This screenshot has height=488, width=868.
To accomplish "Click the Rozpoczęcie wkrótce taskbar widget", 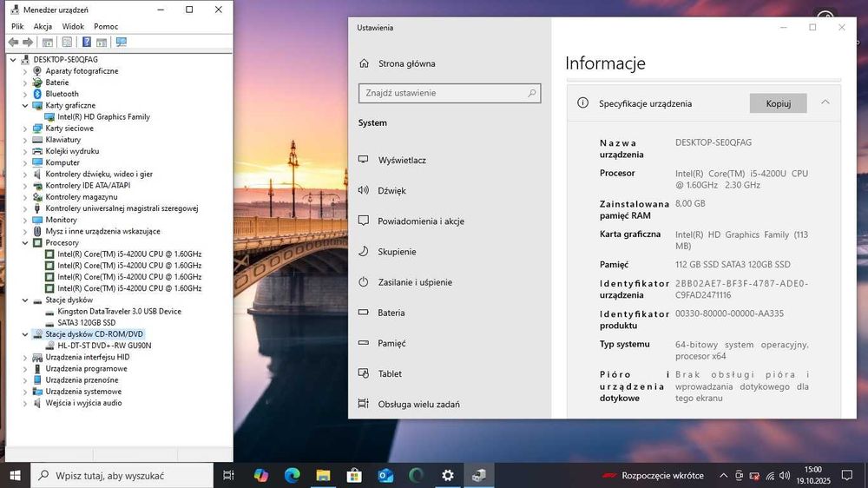I will pyautogui.click(x=653, y=475).
